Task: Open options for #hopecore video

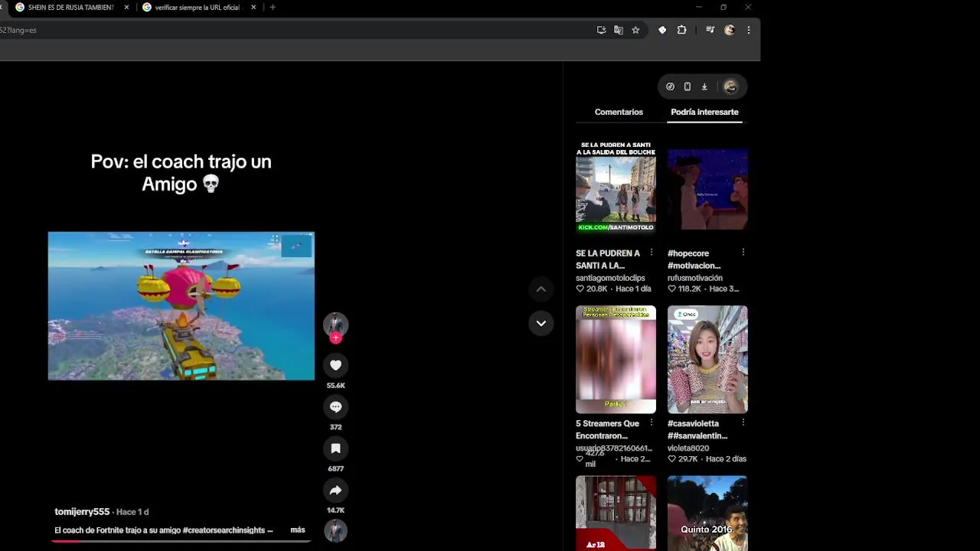Action: (743, 253)
